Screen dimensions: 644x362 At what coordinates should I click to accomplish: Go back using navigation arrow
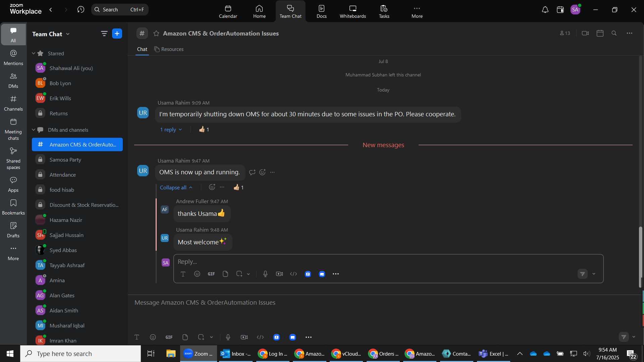[51, 9]
